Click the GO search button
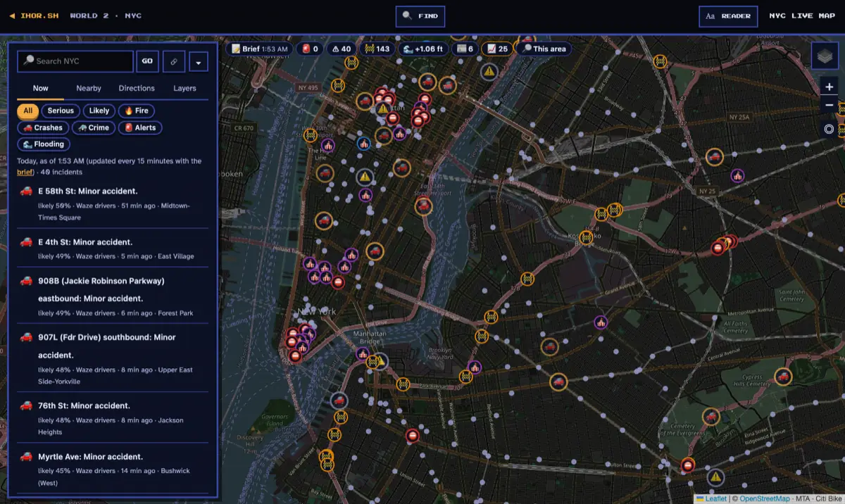845x504 pixels. pos(147,61)
